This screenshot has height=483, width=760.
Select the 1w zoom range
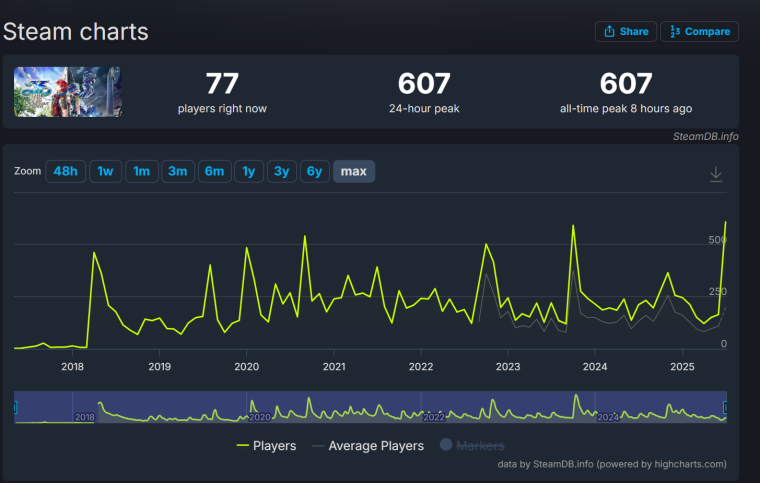tap(105, 171)
